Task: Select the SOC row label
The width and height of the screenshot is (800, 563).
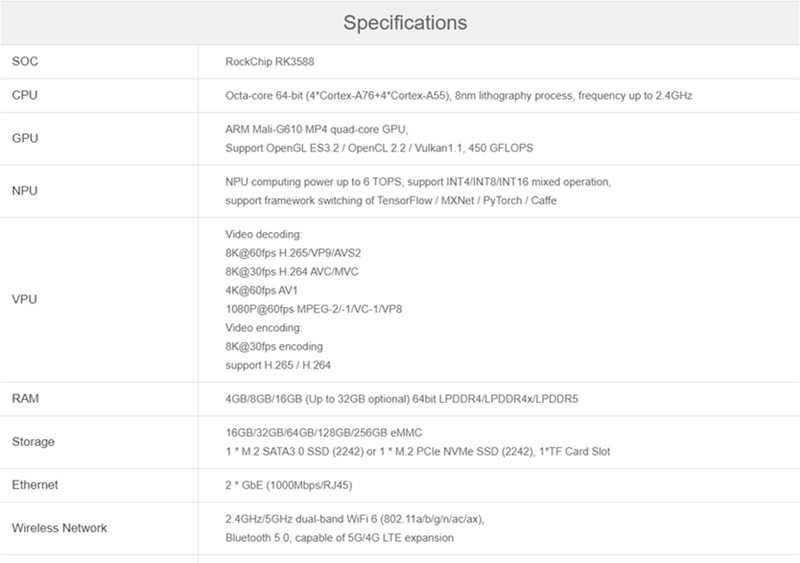Action: pos(25,61)
